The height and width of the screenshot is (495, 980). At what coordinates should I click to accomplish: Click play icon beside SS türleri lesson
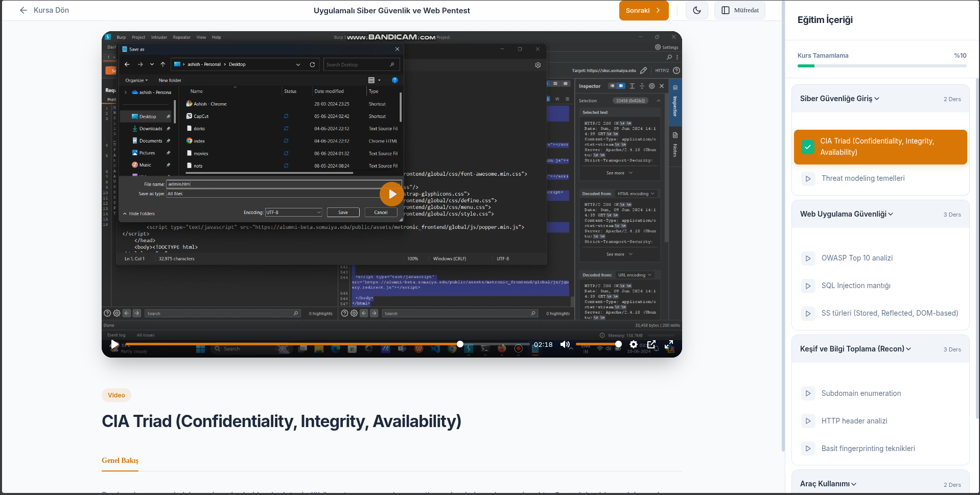click(x=808, y=314)
